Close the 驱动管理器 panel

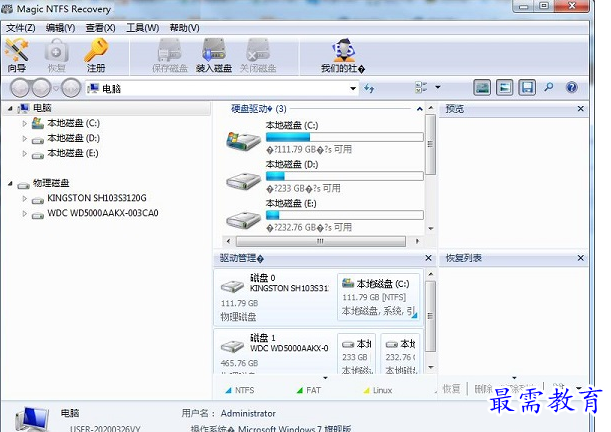coord(428,258)
